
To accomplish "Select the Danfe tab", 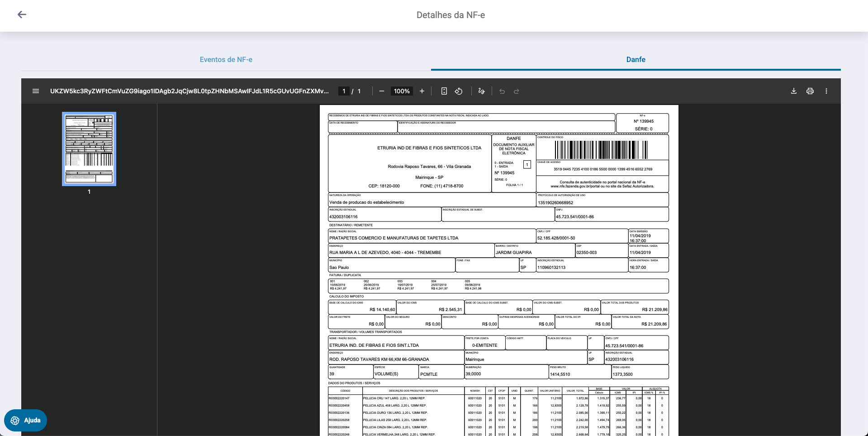I will point(636,59).
